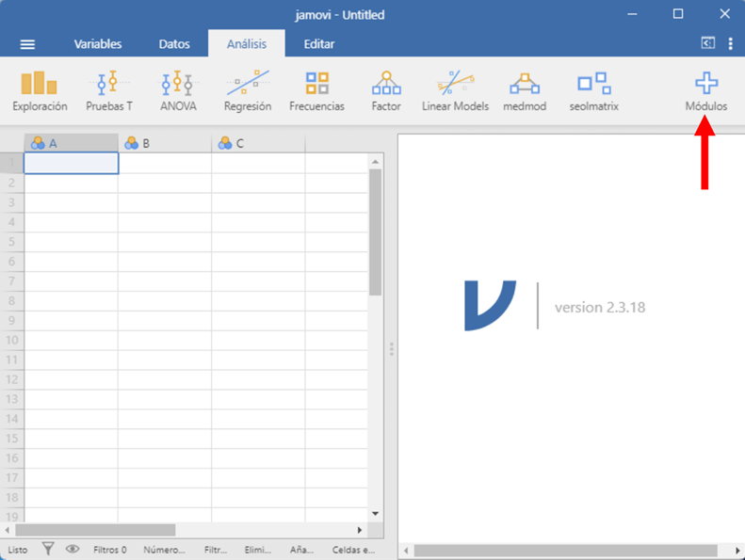Open the Exploración analysis menu
Image resolution: width=745 pixels, height=560 pixels.
(40, 91)
